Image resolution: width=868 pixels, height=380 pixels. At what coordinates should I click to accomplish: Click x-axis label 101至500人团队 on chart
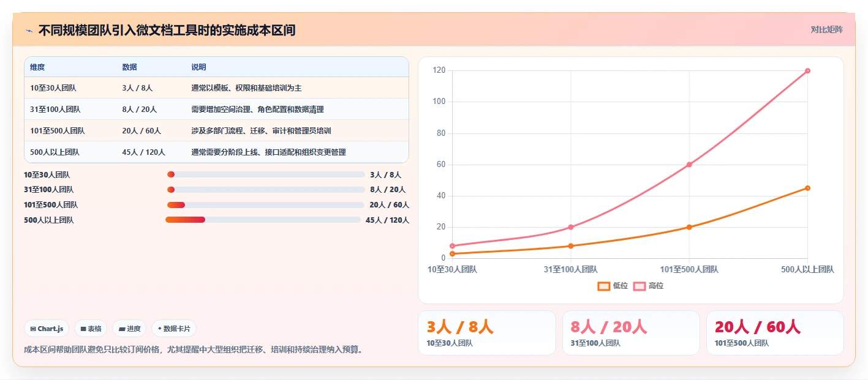689,269
